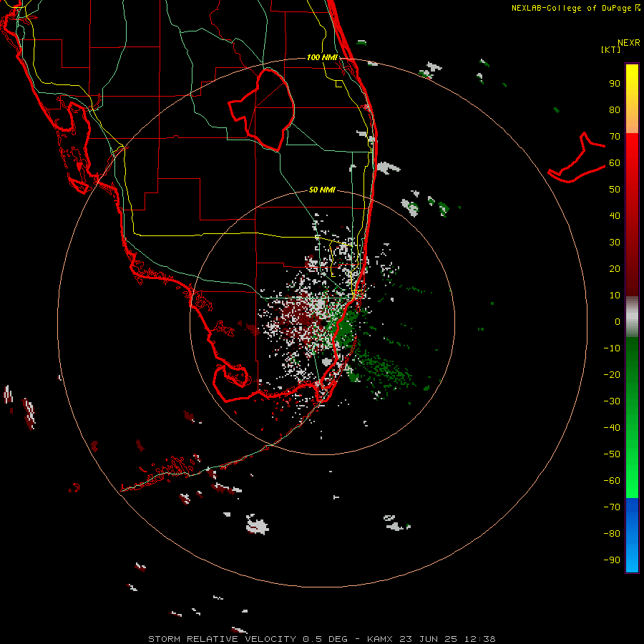Click the -60 value on velocity scale

(612, 481)
